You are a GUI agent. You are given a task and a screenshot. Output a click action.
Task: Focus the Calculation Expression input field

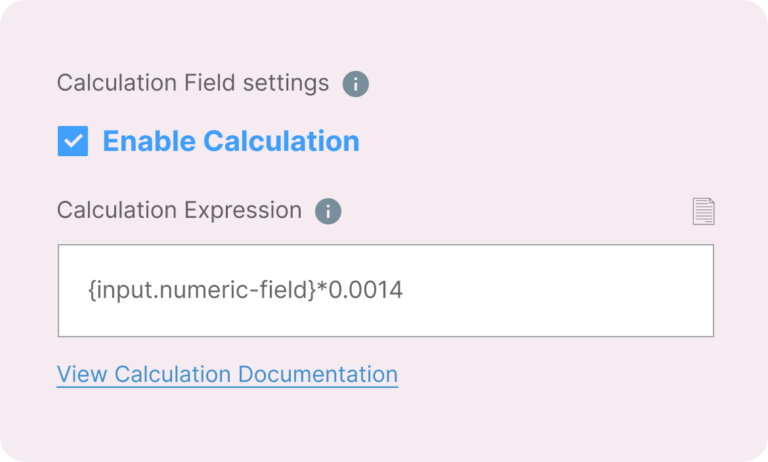[x=385, y=291]
